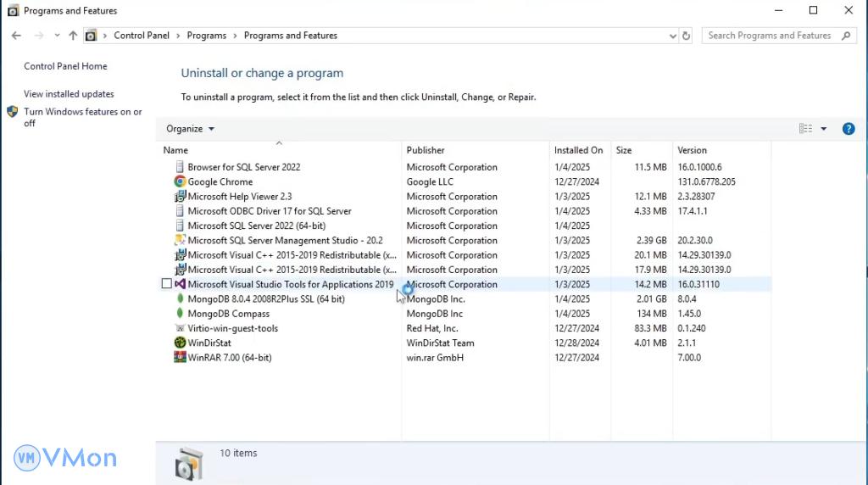Click MongoDB Compass leaf icon
The height and width of the screenshot is (485, 868).
(x=180, y=314)
